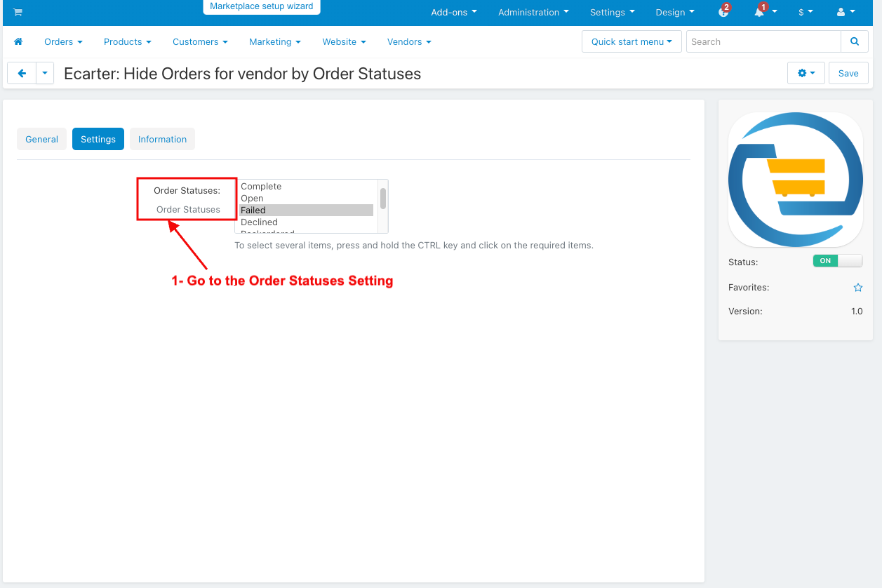Switch to the General tab
Screen dimensions: 882x588
point(41,139)
